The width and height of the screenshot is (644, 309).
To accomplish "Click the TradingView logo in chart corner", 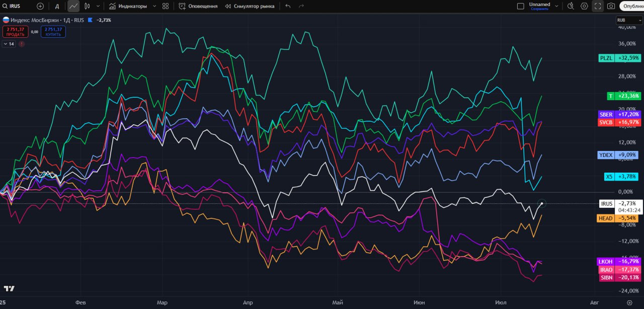I will 9,288.
